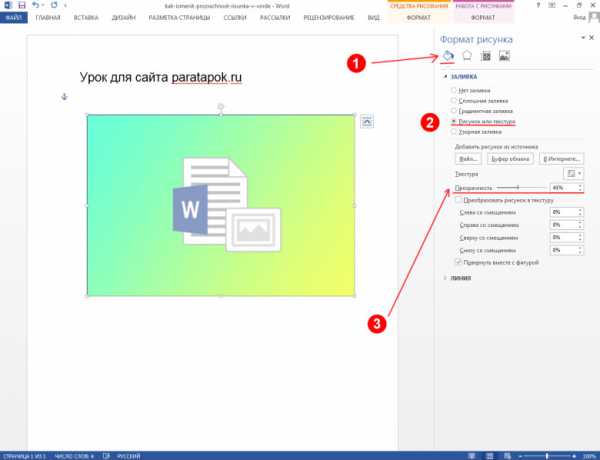Click the paratapok.ru text in document
Image resolution: width=600 pixels, height=460 pixels.
click(x=207, y=77)
